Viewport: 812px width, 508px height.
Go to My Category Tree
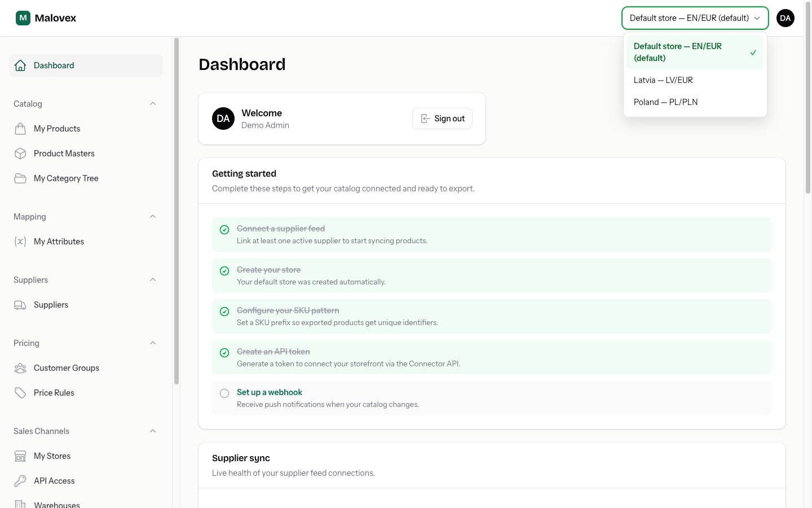86,178
